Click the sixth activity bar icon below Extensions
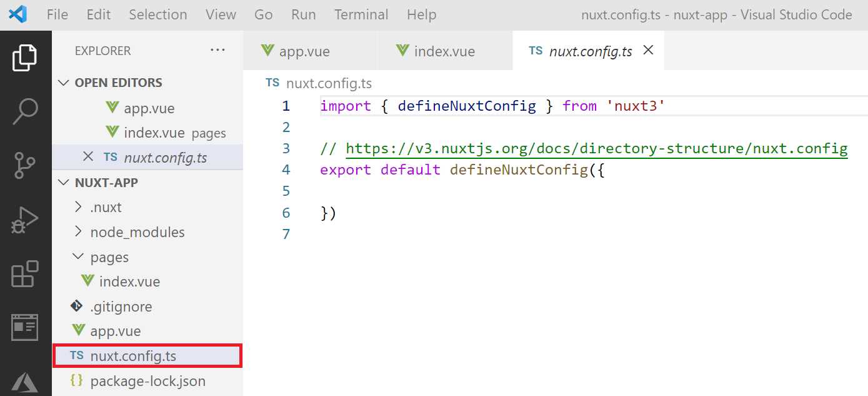 [x=26, y=327]
